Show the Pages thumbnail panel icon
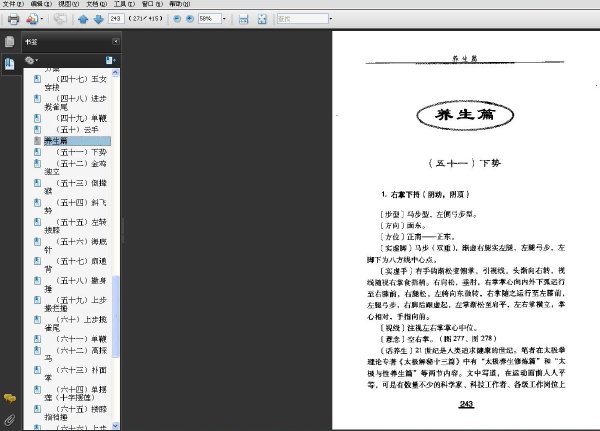 coord(10,41)
